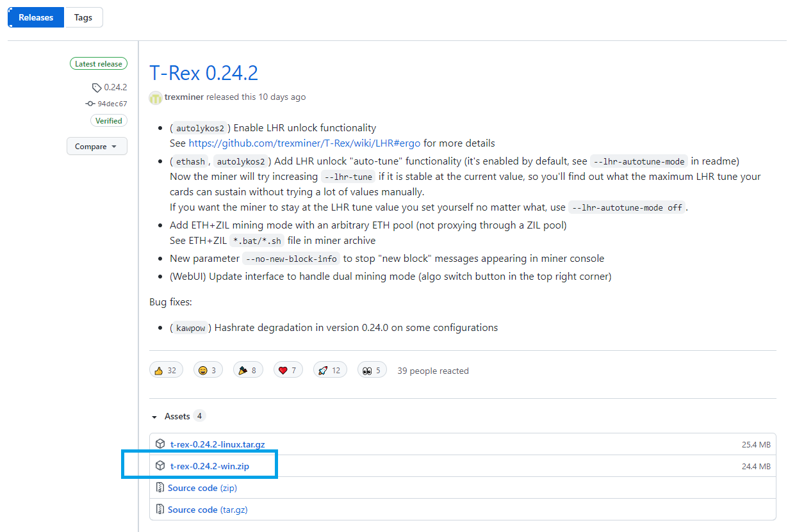
Task: Click the --no-new-block-info code label
Action: coord(291,259)
